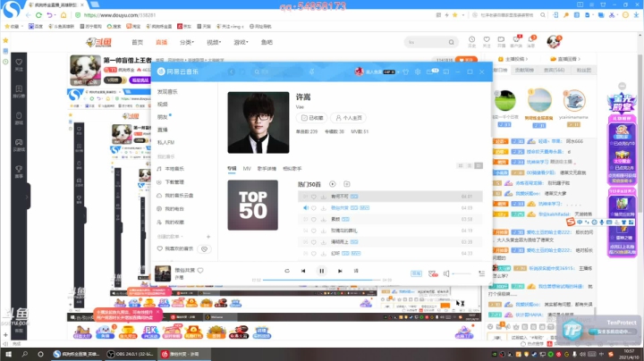This screenshot has width=644, height=361.
Task: Switch albums to the large grid view
Action: [x=461, y=165]
